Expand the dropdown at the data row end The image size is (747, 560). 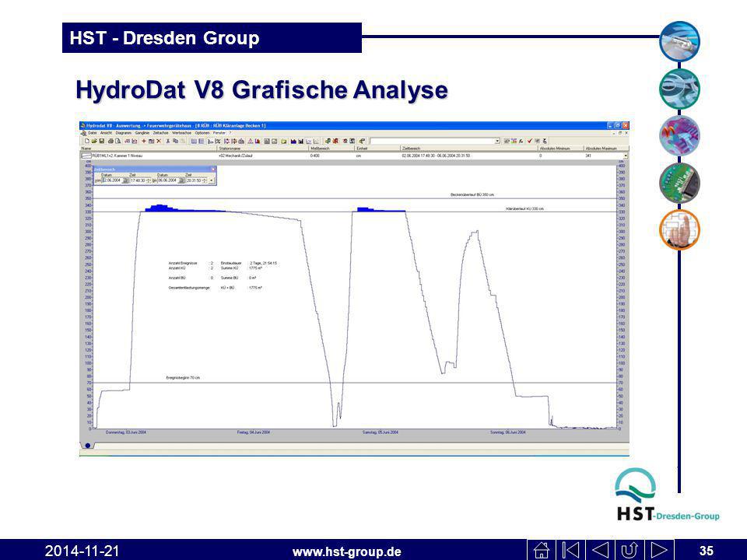[625, 156]
